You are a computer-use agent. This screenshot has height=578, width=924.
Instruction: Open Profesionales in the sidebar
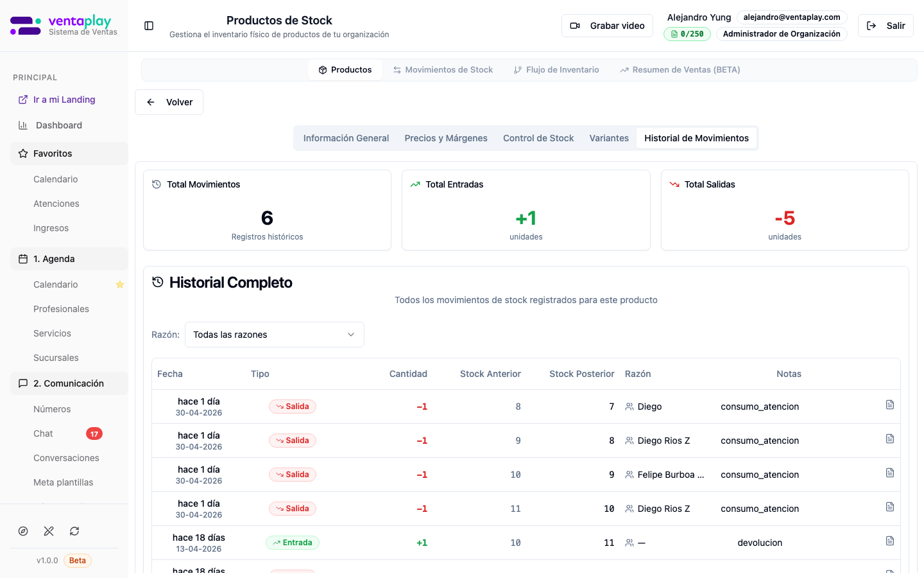coord(62,309)
